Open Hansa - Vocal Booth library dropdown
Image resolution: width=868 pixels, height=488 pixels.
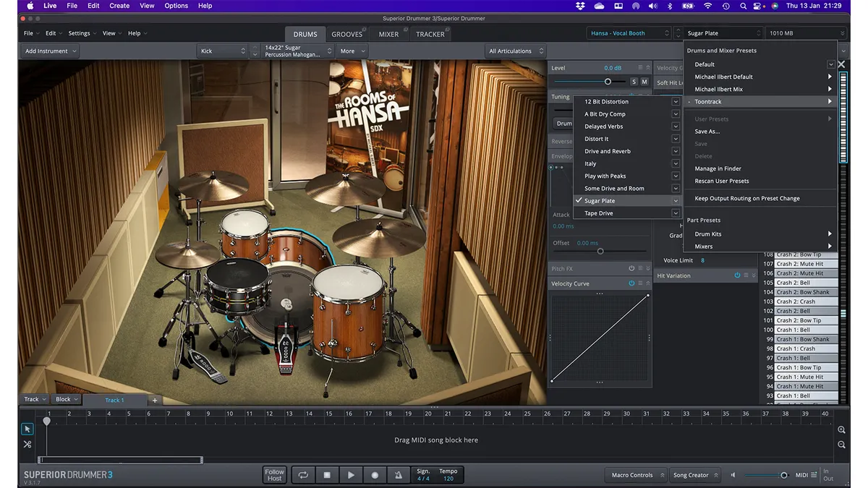pos(629,33)
